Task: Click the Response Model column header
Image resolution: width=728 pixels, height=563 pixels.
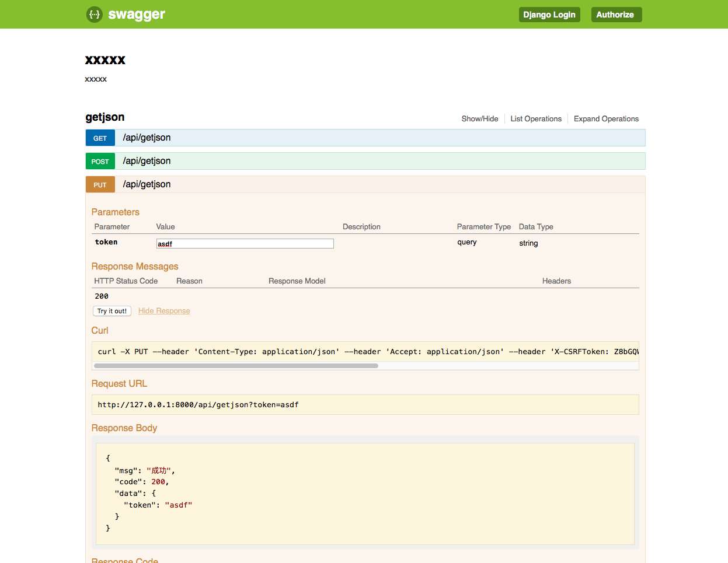Action: coord(297,281)
